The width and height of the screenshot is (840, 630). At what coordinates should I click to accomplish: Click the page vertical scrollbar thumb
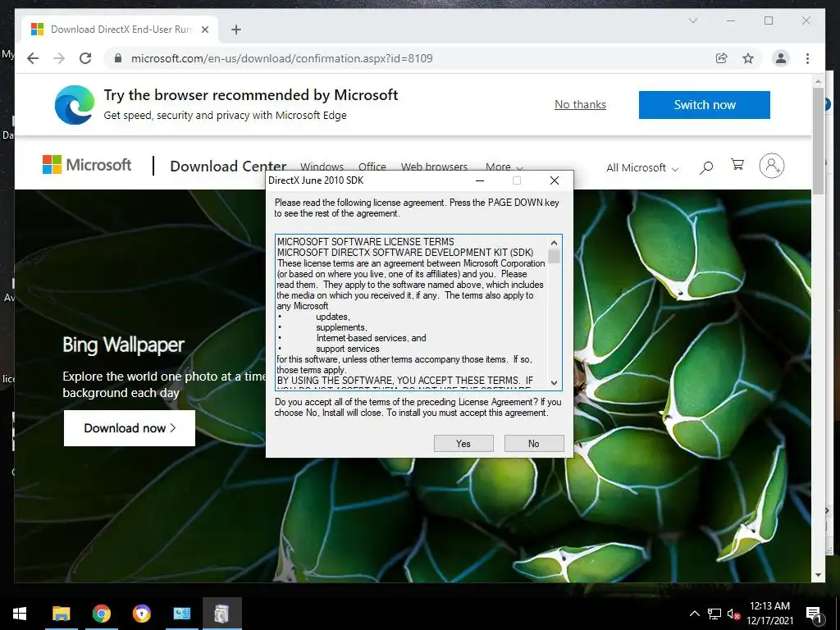coord(818,141)
